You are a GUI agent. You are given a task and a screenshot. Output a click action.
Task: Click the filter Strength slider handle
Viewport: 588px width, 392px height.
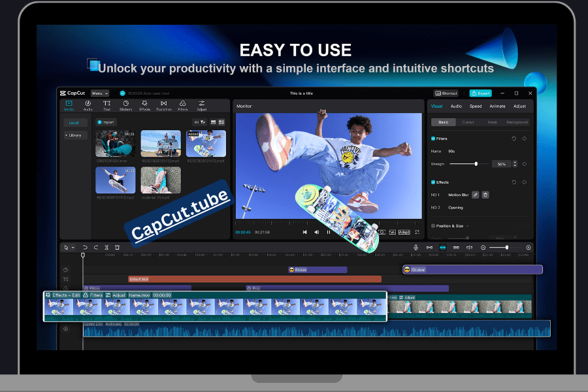pyautogui.click(x=476, y=164)
